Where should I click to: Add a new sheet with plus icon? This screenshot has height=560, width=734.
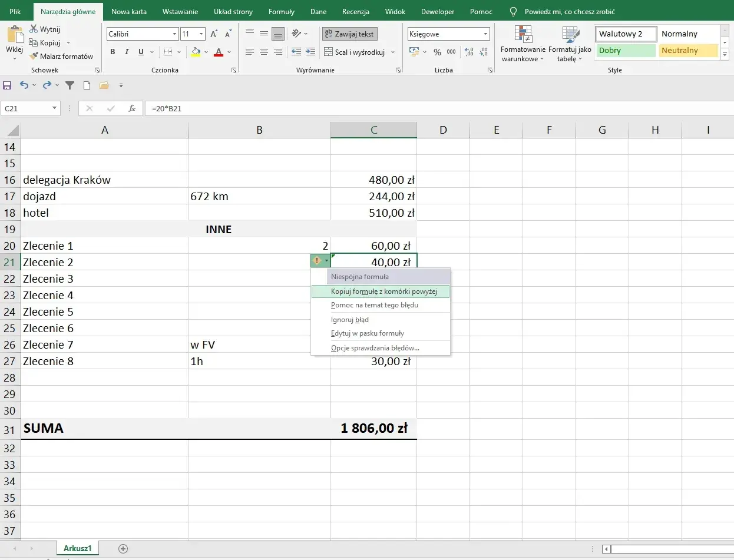coord(123,548)
